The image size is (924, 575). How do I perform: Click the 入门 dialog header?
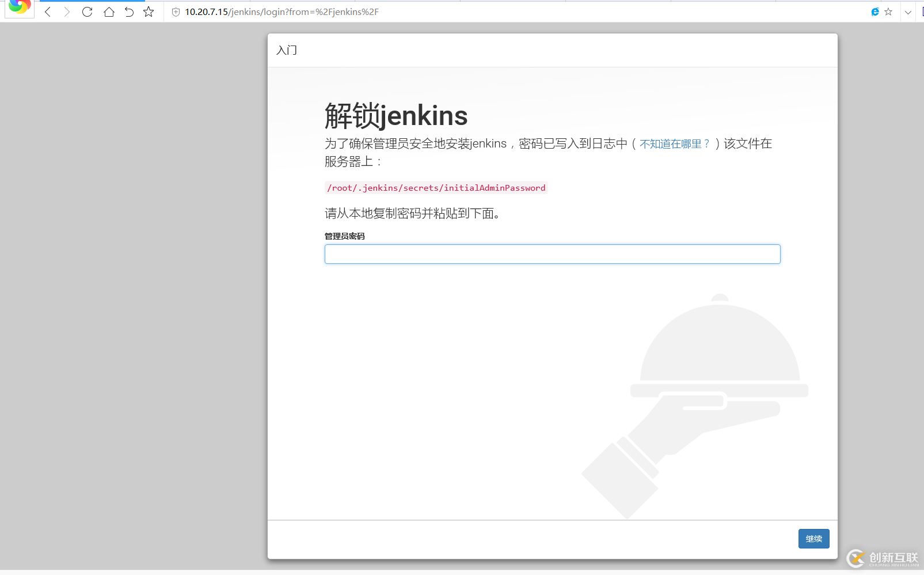click(286, 50)
